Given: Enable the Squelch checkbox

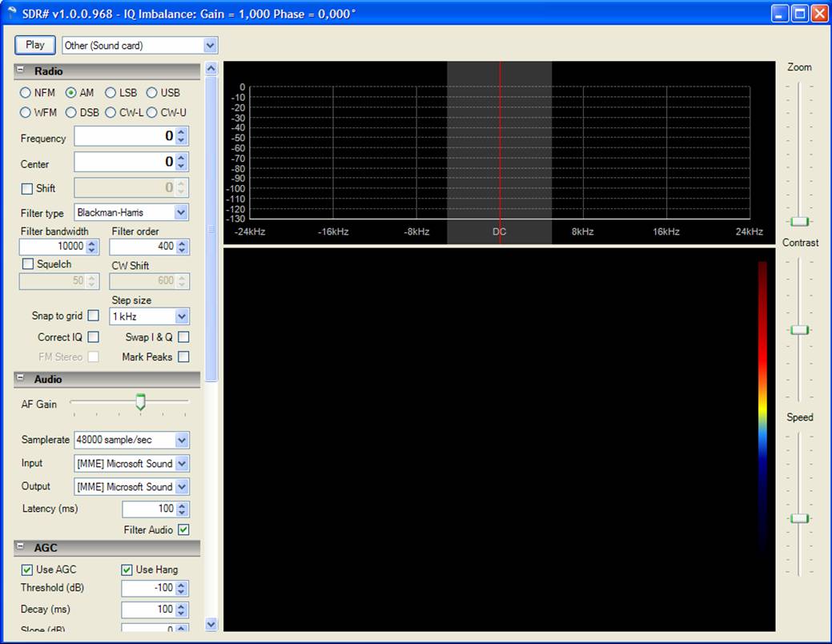Looking at the screenshot, I should (x=28, y=264).
